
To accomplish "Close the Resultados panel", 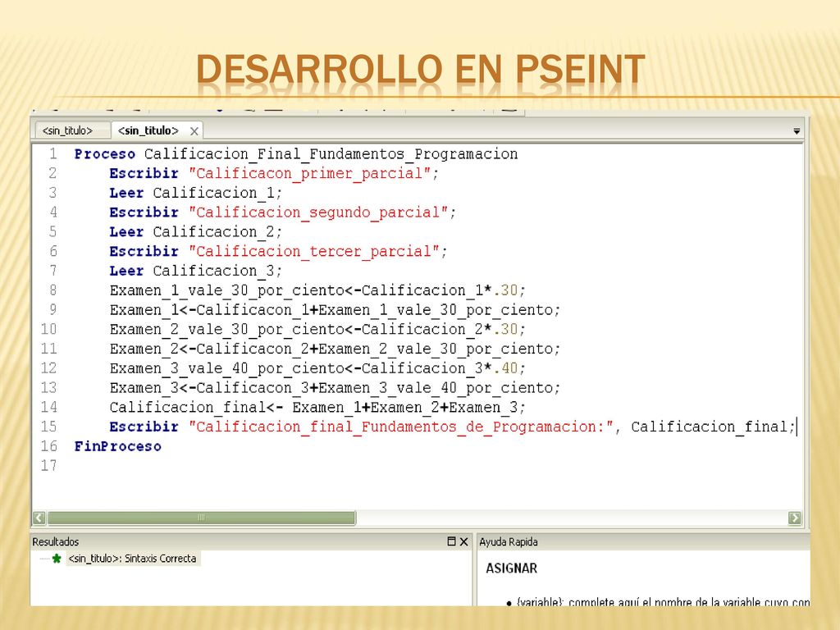I will pos(464,541).
